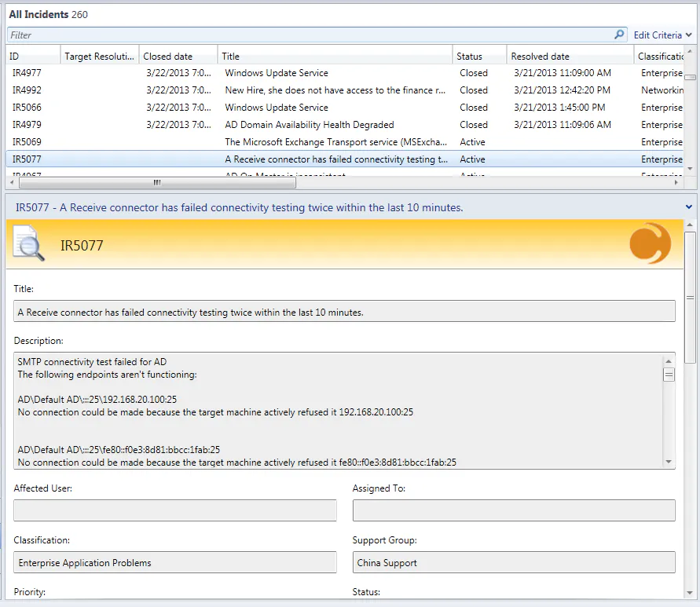
Task: Click the filter search magnifier icon
Action: click(619, 35)
